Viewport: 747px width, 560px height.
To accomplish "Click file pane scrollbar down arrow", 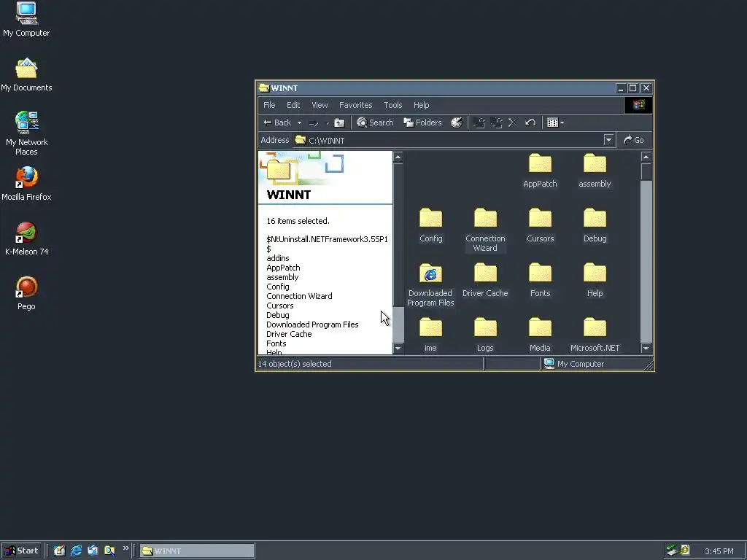I will pos(646,348).
